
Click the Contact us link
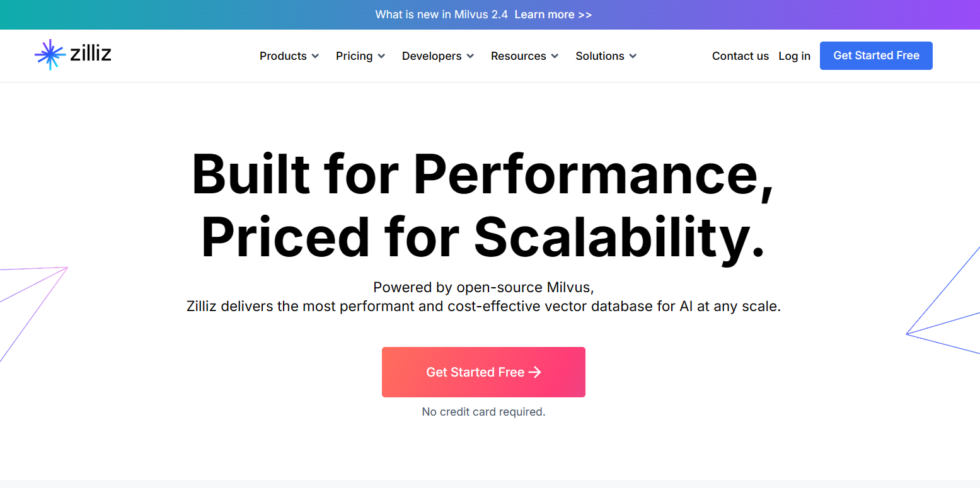tap(740, 56)
